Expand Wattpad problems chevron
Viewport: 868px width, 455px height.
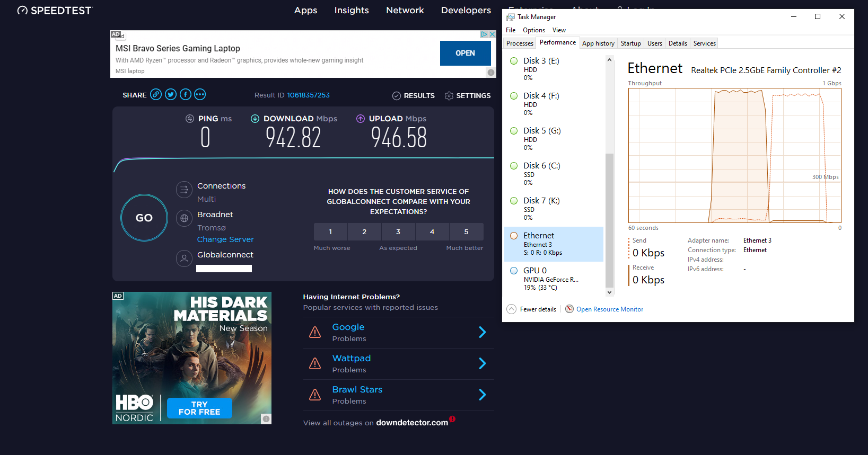click(483, 363)
